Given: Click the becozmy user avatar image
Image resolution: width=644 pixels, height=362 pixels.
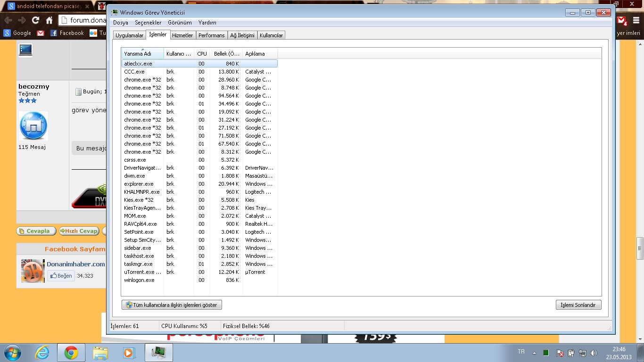Looking at the screenshot, I should click(x=33, y=126).
